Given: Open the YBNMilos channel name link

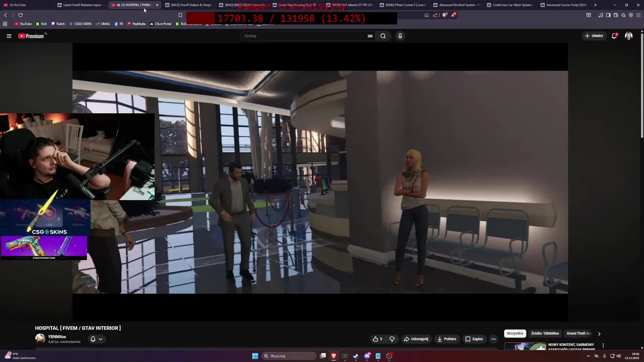Looking at the screenshot, I should point(57,337).
